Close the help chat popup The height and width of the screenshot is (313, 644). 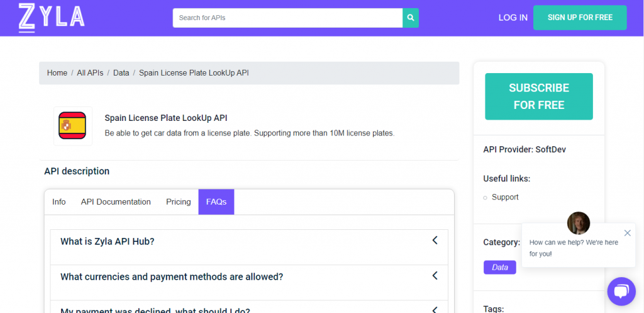pyautogui.click(x=627, y=233)
